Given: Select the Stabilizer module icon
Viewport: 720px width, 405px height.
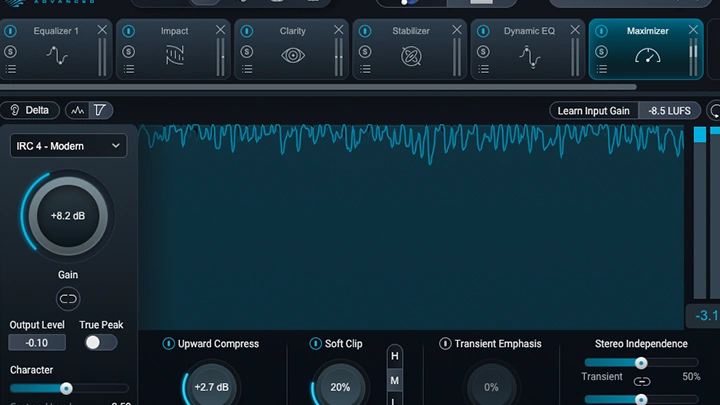Looking at the screenshot, I should coord(411,57).
